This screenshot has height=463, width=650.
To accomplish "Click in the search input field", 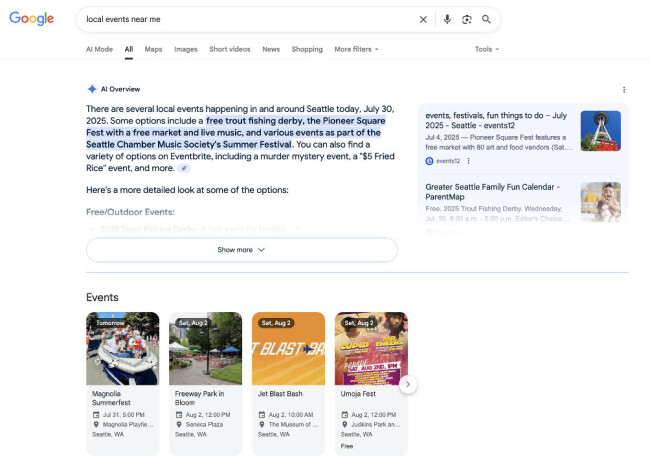I will (x=249, y=19).
